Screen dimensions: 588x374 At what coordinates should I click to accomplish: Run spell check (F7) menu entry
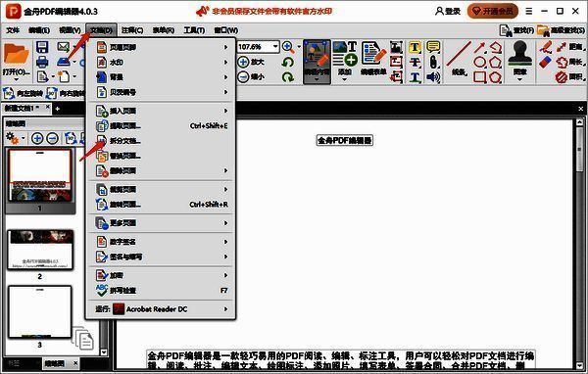[x=162, y=291]
